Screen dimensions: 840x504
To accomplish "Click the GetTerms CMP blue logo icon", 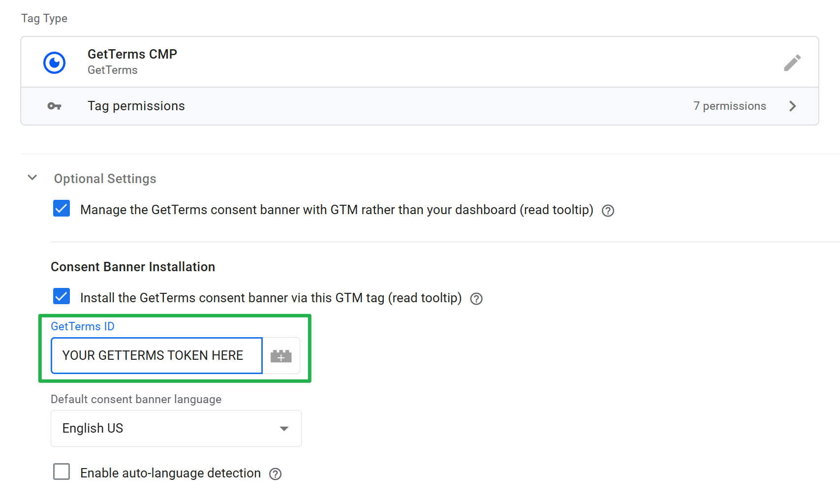I will [x=54, y=63].
